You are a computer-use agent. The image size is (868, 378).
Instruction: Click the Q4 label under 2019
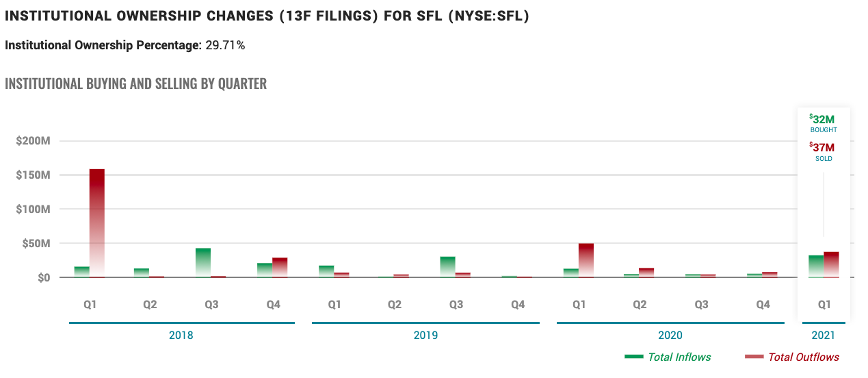(x=518, y=304)
